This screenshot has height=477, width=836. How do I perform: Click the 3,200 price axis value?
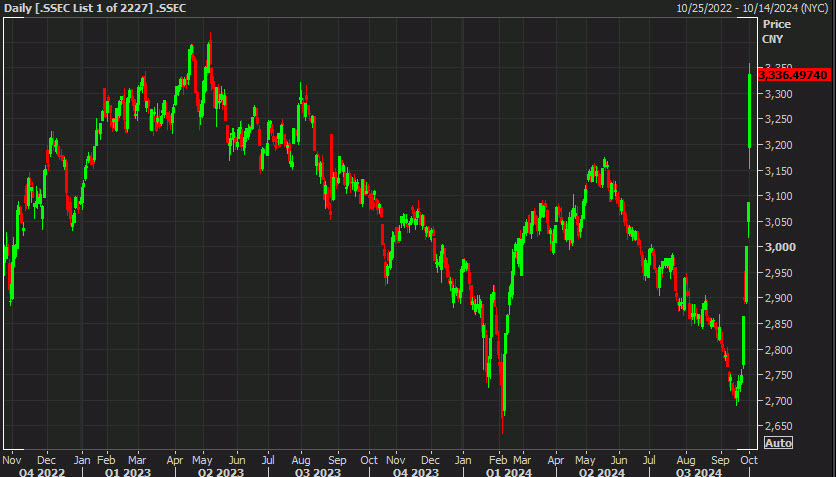pos(778,145)
